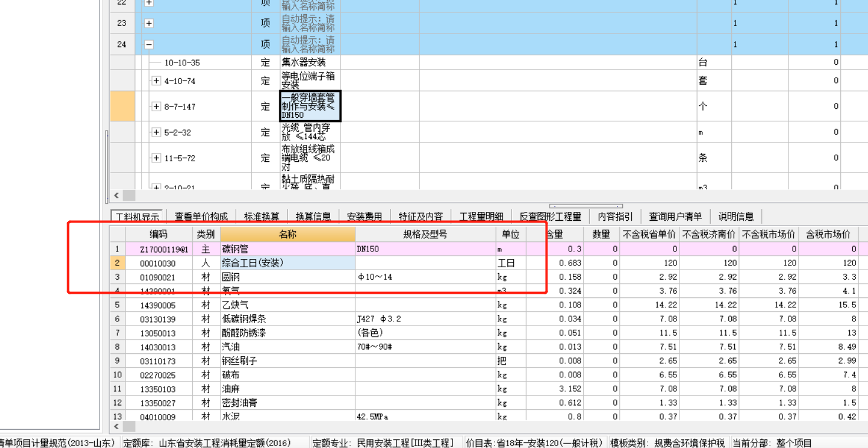This screenshot has height=448, width=868.
Task: Select the 乙炔气 name cell
Action: pos(288,305)
